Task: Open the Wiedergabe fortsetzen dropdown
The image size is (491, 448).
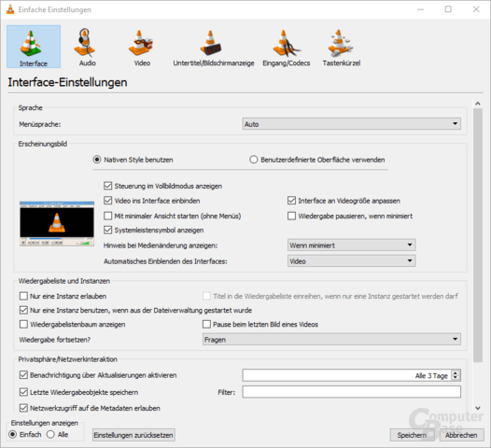Action: [331, 340]
